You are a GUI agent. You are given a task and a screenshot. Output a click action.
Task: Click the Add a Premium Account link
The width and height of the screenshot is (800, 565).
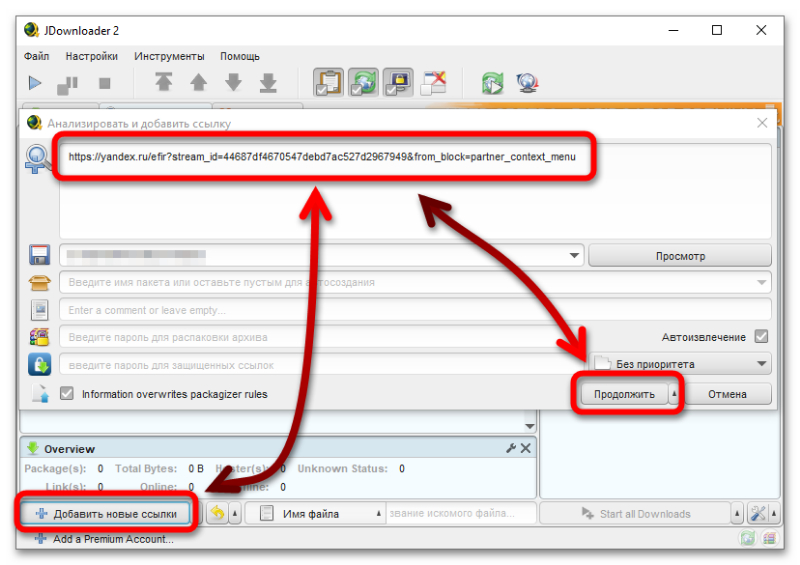[x=105, y=539]
